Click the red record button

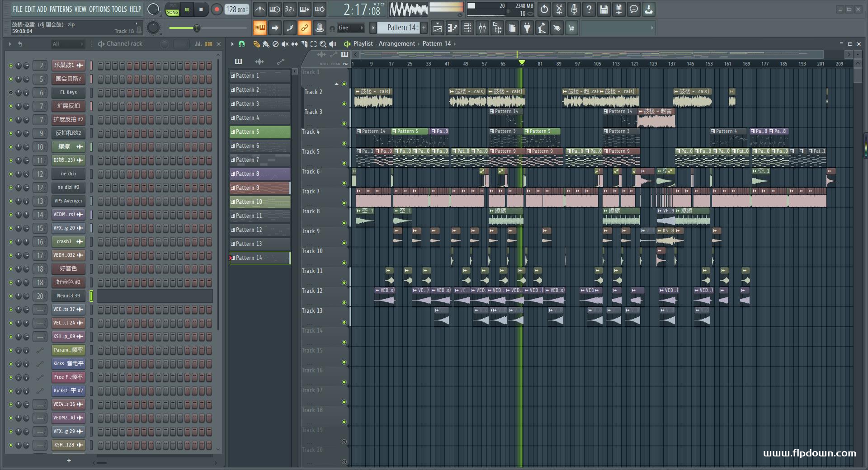(217, 9)
